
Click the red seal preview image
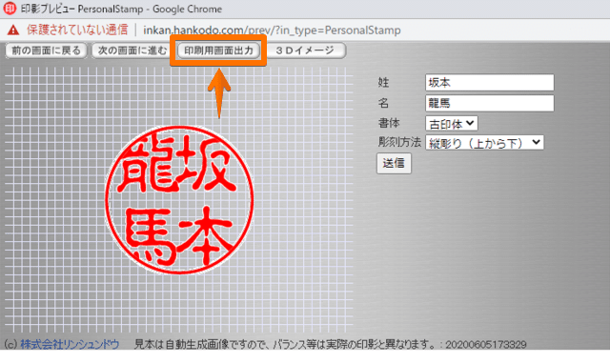pyautogui.click(x=179, y=200)
